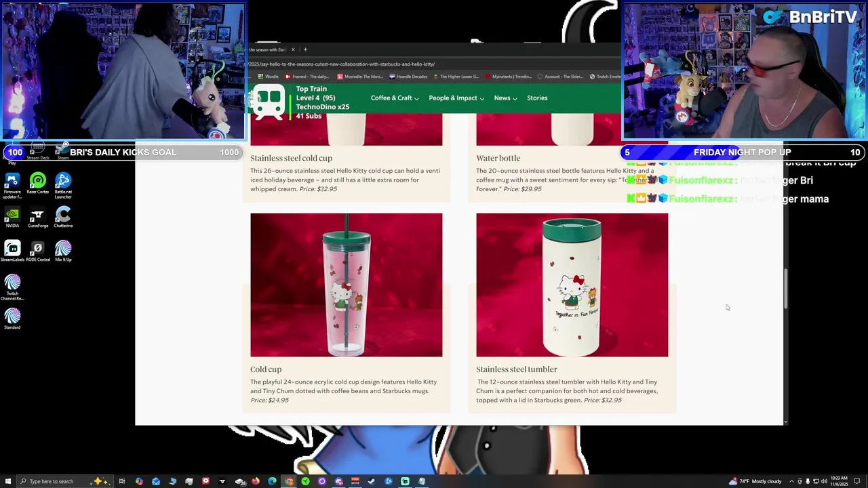Close the current browser tab
The image size is (868, 488).
pos(293,49)
